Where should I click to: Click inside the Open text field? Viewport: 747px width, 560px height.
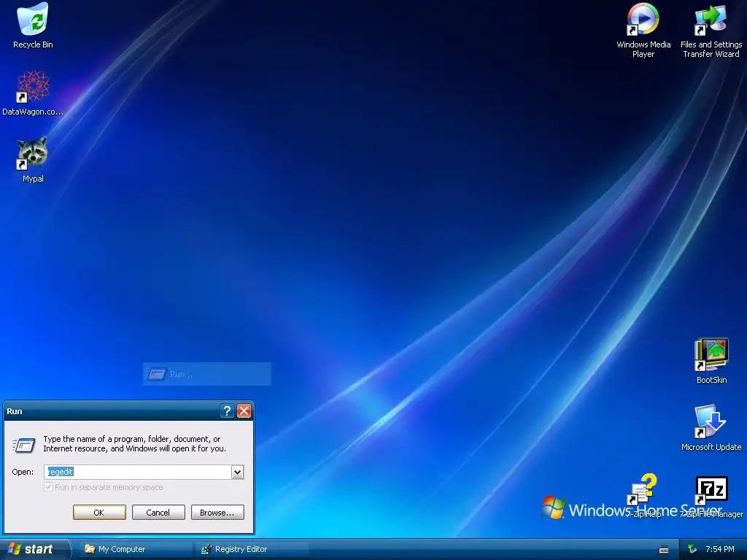pos(138,472)
